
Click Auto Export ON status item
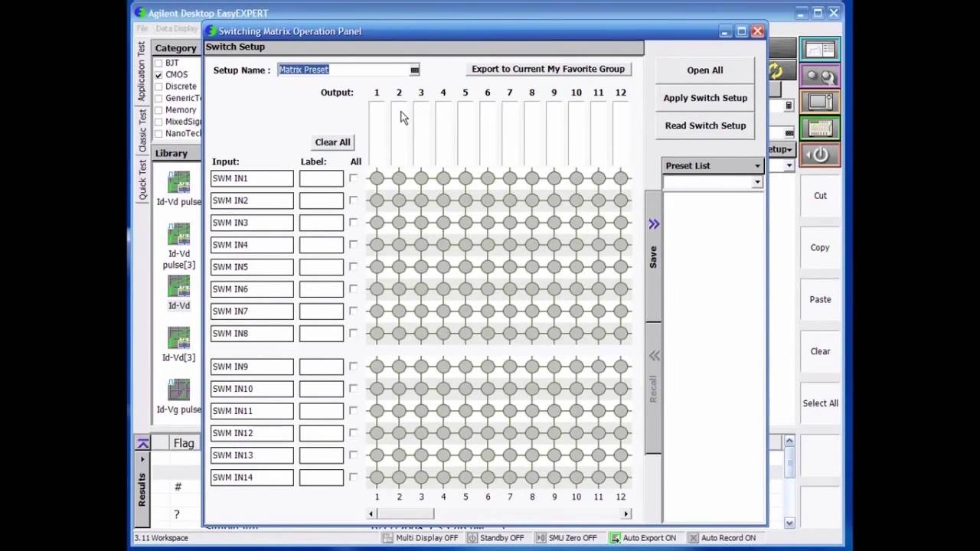tap(643, 538)
